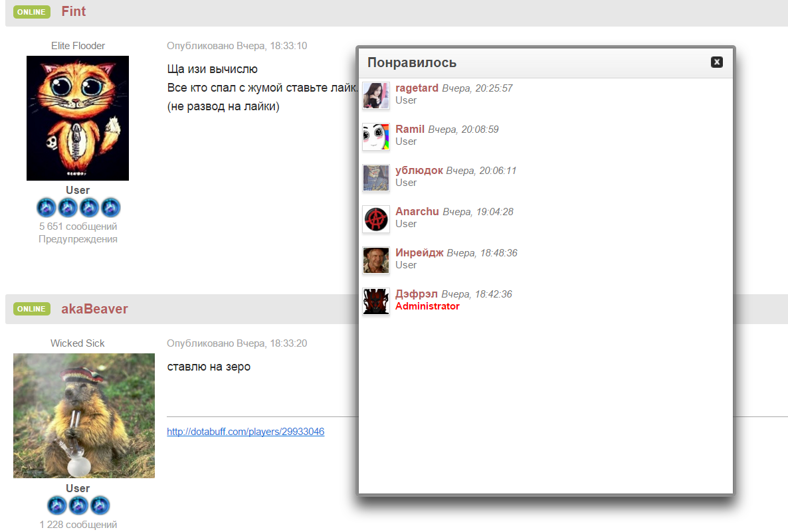Viewport: 788px width, 532px height.
Task: Click Предупреждения under Fint's profile
Action: click(78, 239)
